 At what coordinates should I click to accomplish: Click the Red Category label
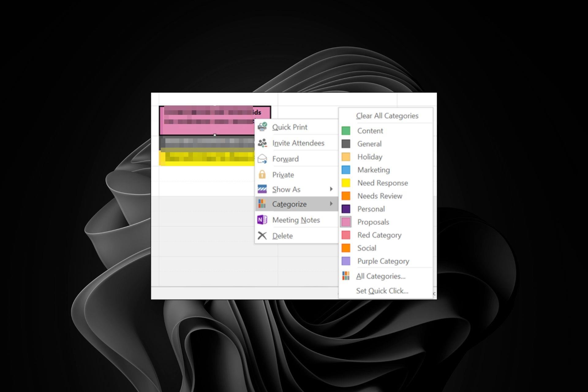tap(379, 235)
